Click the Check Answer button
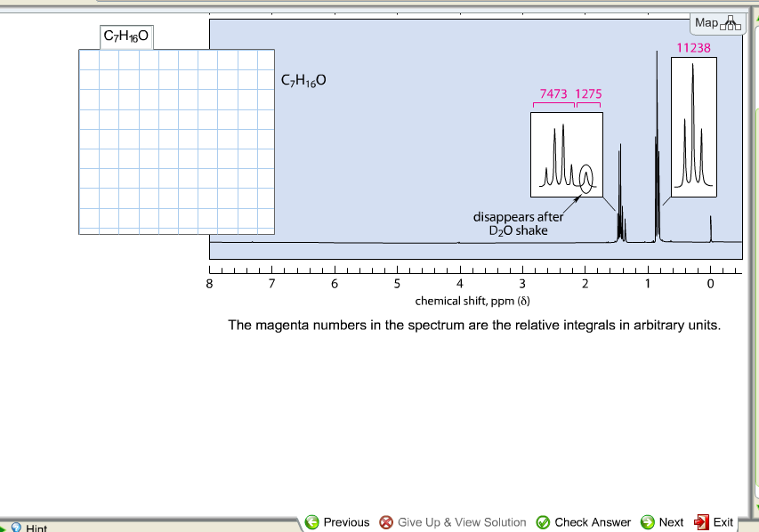This screenshot has width=759, height=532. click(x=585, y=522)
